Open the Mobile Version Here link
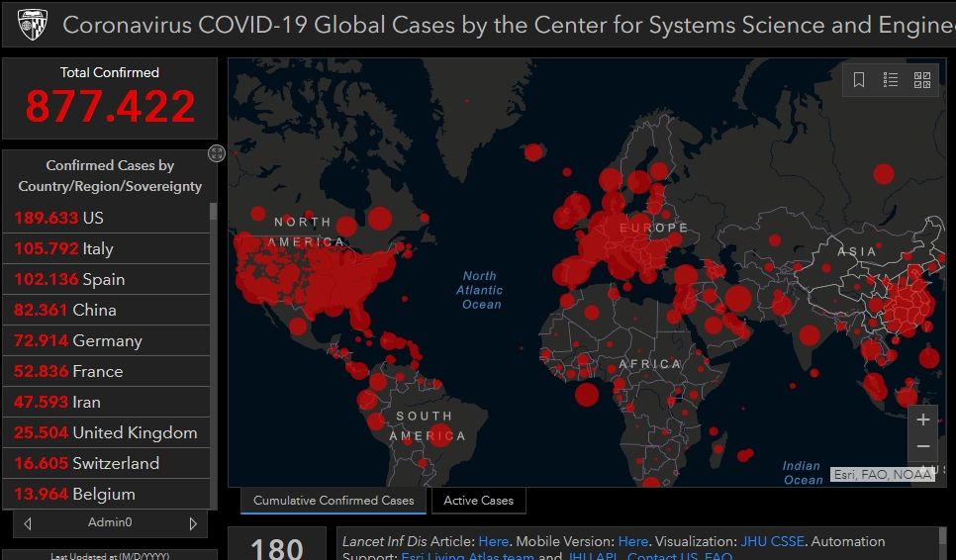Viewport: 956px width, 560px height. (x=632, y=541)
